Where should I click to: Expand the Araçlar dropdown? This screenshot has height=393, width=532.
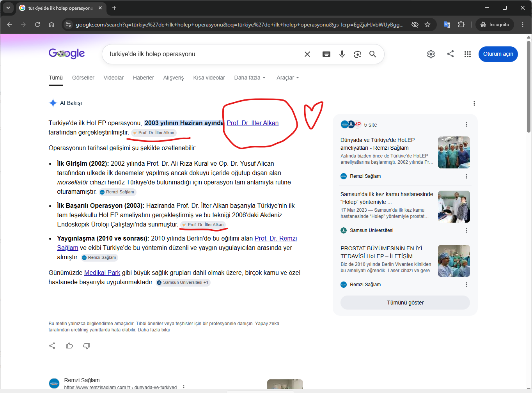point(287,78)
